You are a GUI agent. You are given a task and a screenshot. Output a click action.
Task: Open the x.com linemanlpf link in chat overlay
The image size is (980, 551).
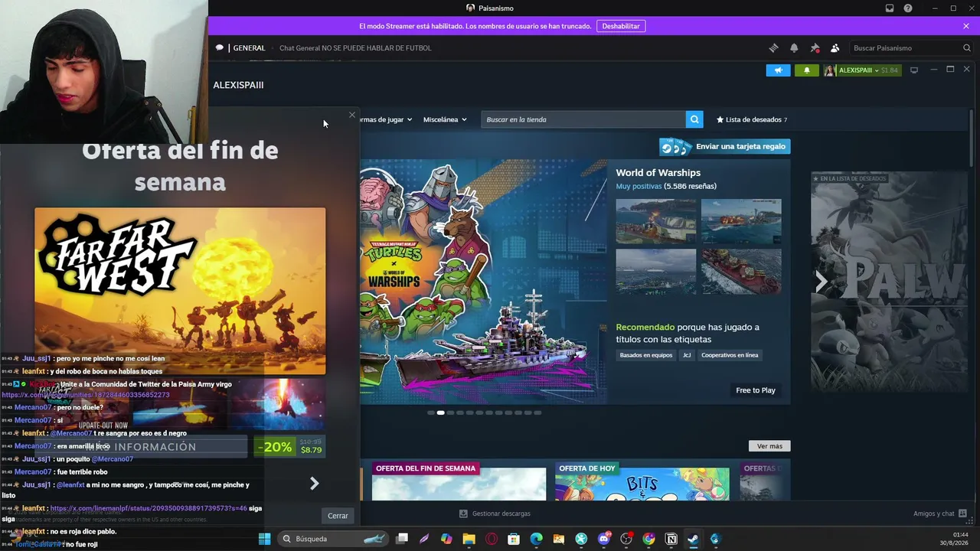click(149, 508)
